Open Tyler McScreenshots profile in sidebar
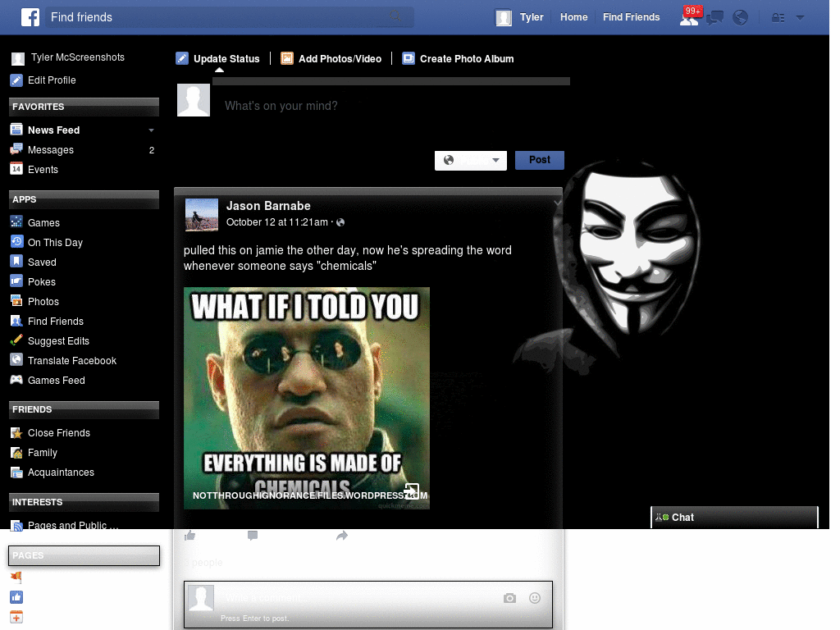The image size is (840, 630). (77, 57)
